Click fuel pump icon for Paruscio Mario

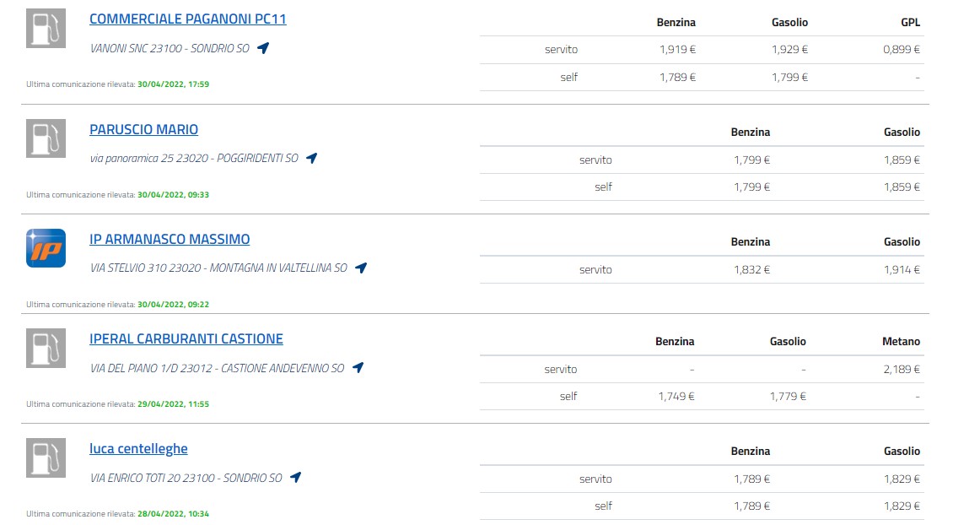click(46, 138)
